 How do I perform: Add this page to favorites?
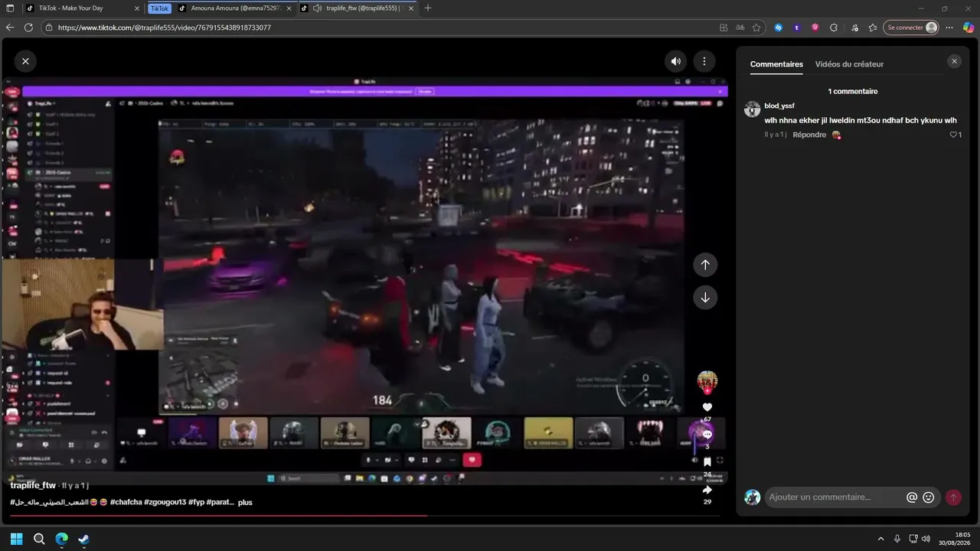tap(756, 28)
